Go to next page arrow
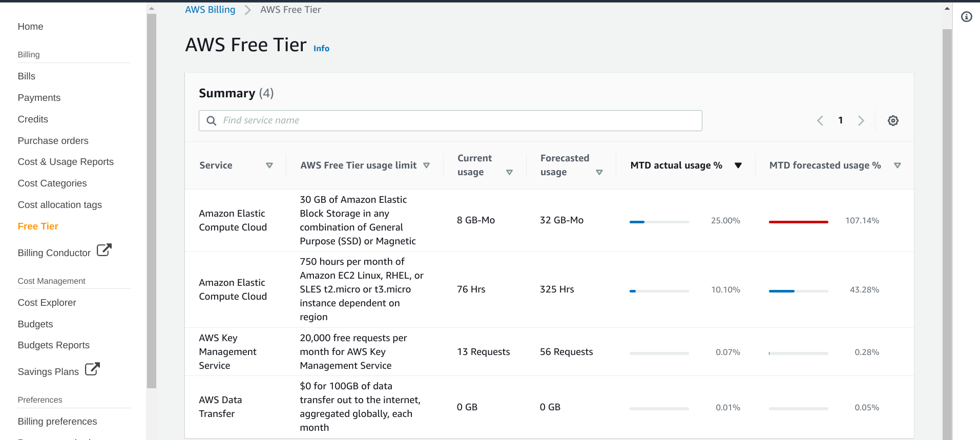 click(861, 120)
